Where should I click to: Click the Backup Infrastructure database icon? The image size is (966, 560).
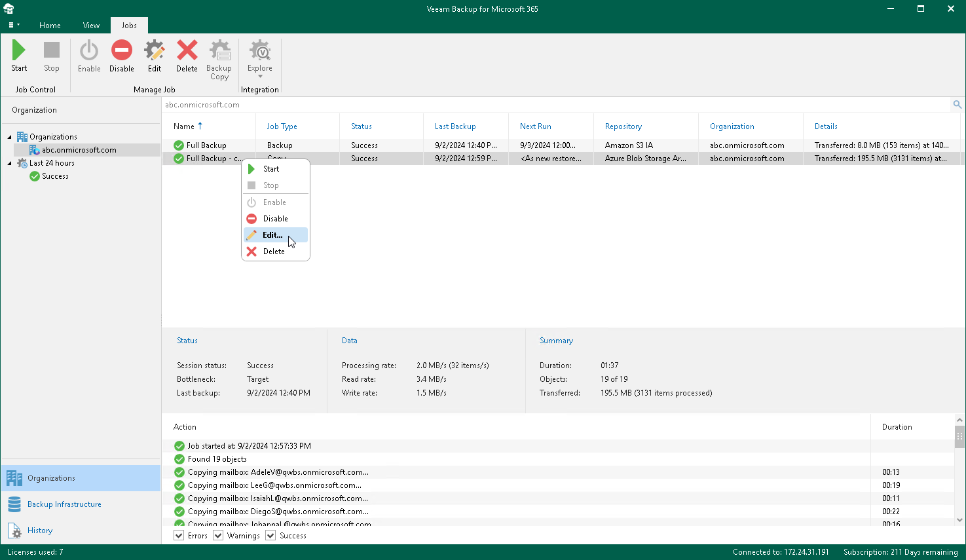(14, 504)
